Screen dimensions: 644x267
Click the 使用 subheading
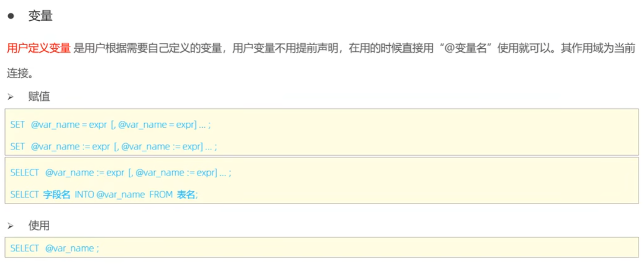click(39, 226)
